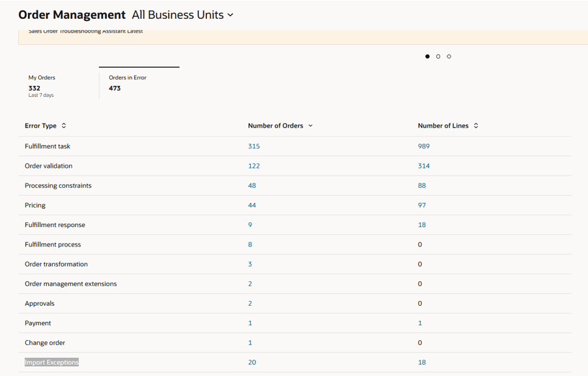Select the "Processing constraints" error type text
The image size is (588, 376).
click(x=58, y=186)
